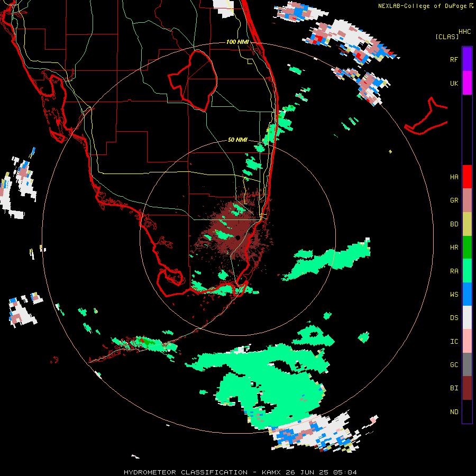Click the 'UK' legend label
476x476 pixels.
454,83
